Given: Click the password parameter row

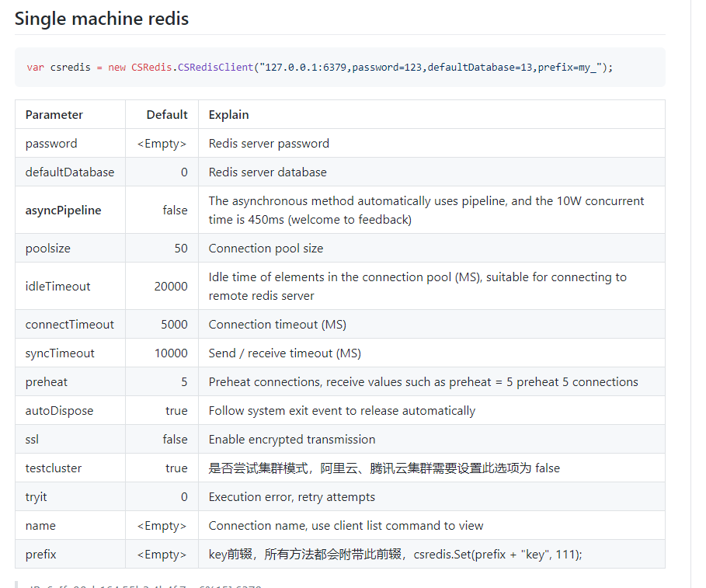Looking at the screenshot, I should pos(51,143).
